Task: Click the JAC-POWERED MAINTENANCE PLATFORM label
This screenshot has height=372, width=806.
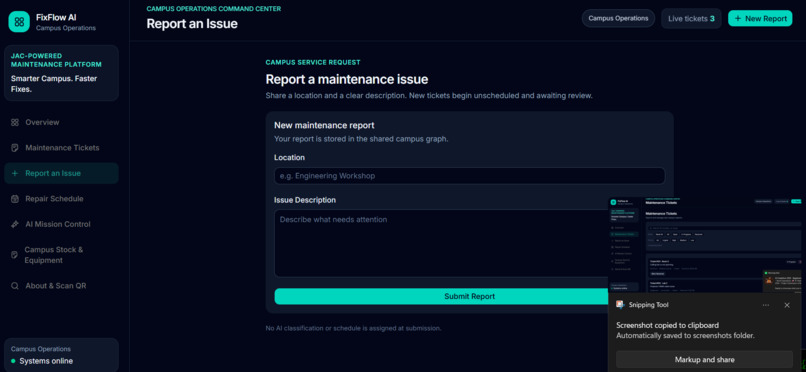Action: tap(56, 60)
